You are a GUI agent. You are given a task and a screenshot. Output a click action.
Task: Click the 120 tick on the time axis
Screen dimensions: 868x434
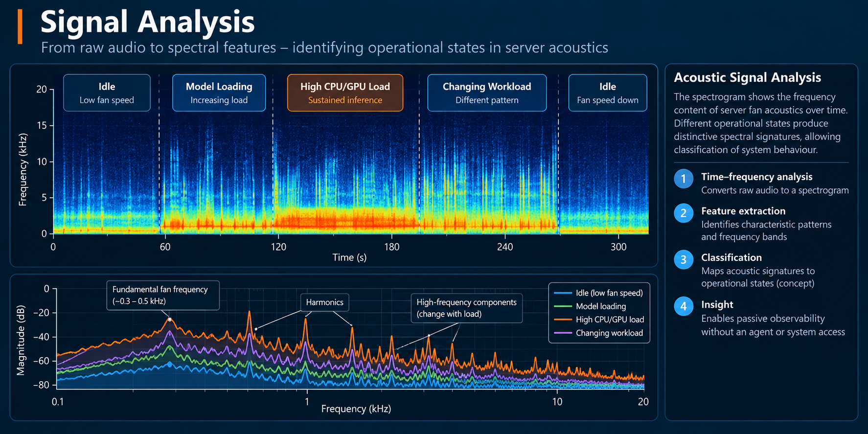pyautogui.click(x=278, y=247)
